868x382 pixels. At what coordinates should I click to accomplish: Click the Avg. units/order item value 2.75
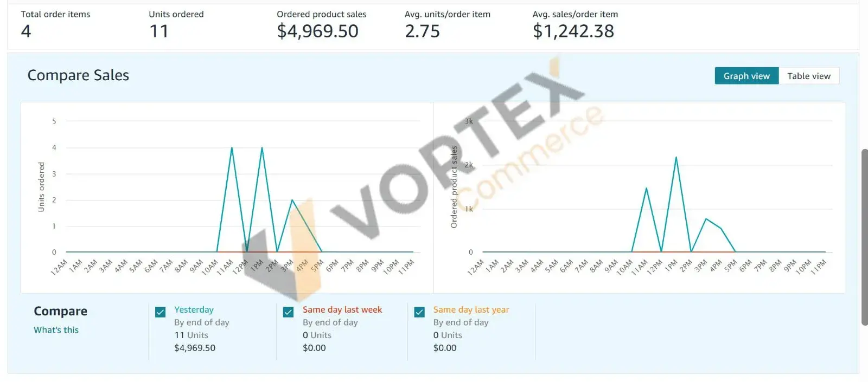coord(422,31)
